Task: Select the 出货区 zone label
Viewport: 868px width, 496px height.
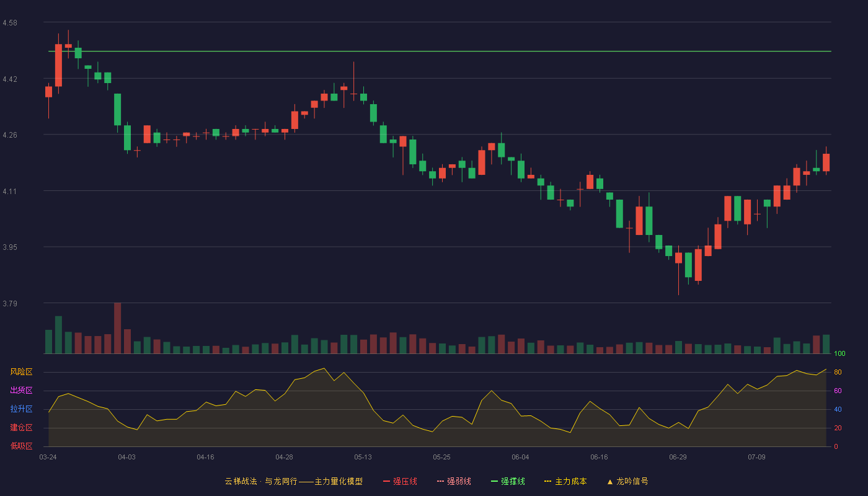Action: pyautogui.click(x=22, y=391)
